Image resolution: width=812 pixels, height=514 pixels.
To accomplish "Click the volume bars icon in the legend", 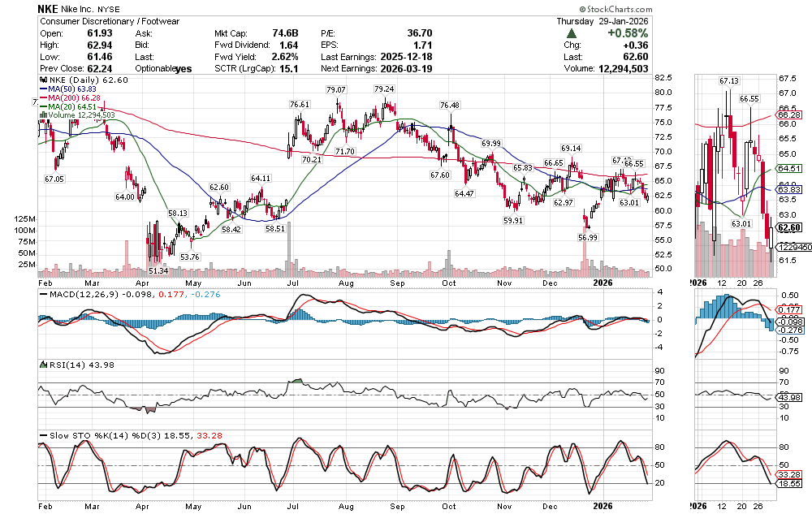I will point(43,115).
